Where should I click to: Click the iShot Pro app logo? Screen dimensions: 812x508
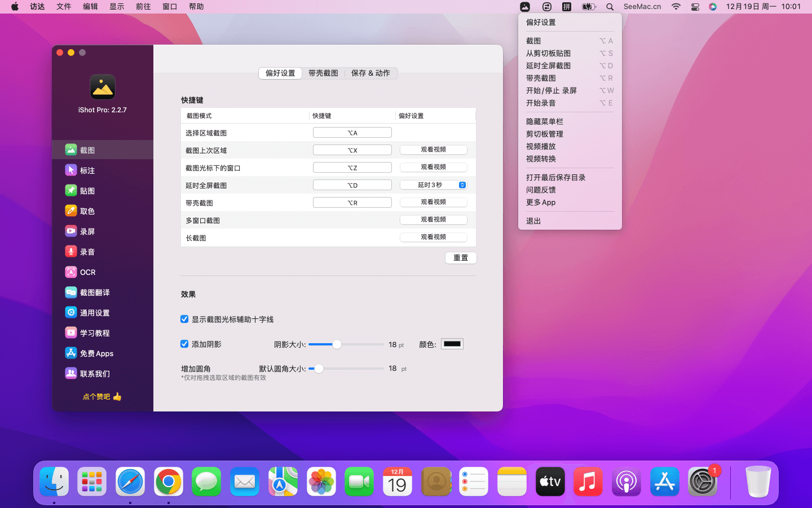click(x=103, y=87)
